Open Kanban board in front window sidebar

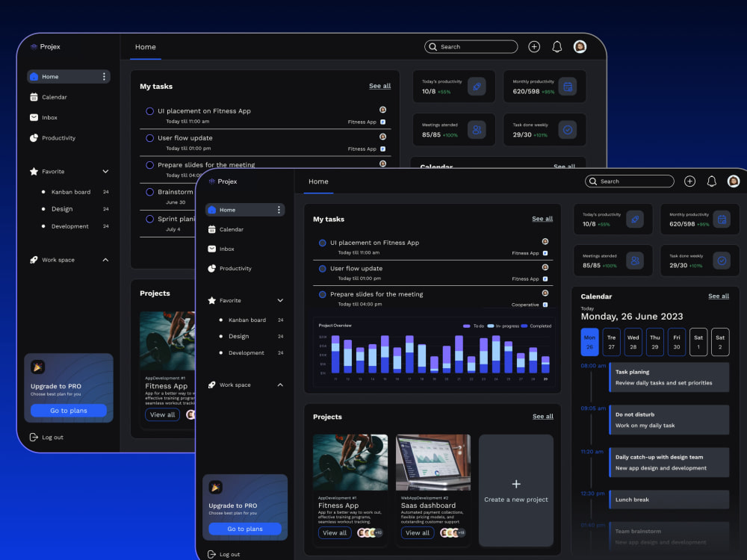247,320
